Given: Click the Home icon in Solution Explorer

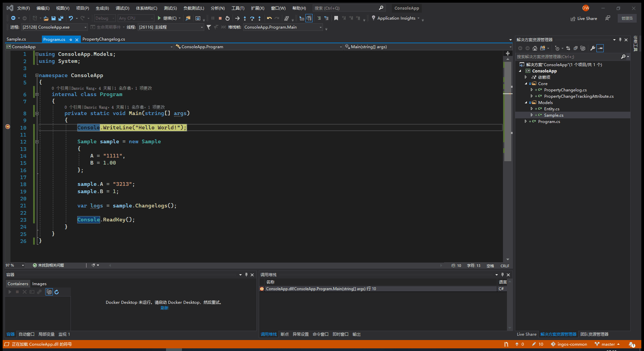Looking at the screenshot, I should 535,48.
